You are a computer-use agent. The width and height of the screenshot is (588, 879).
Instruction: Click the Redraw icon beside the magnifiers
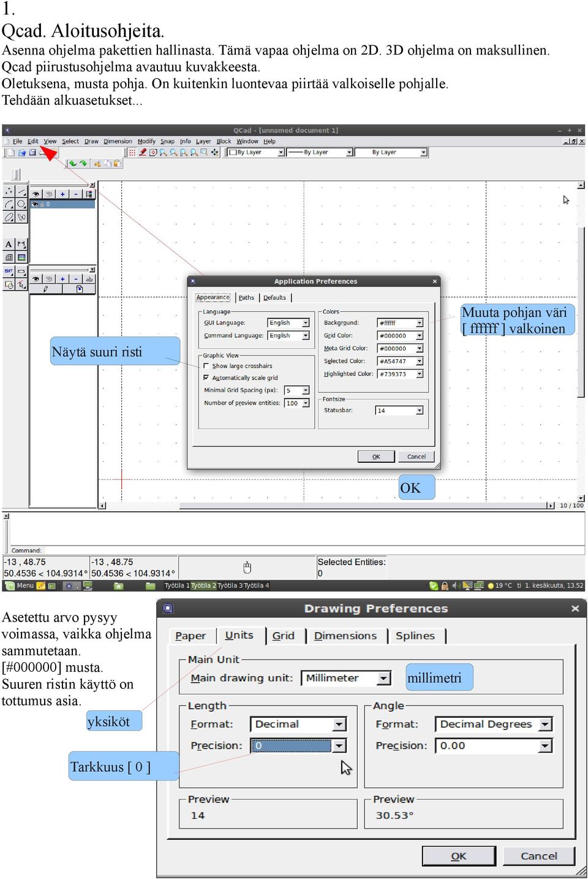(x=153, y=153)
